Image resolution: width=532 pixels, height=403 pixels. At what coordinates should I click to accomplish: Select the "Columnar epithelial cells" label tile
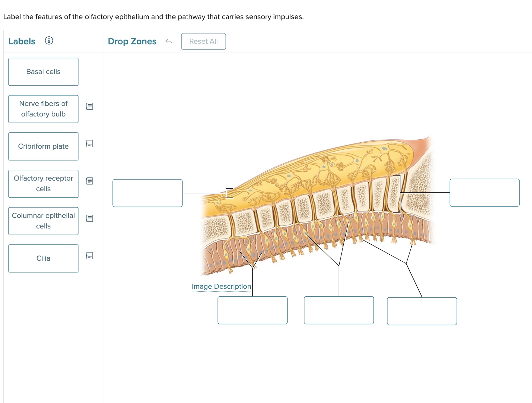click(x=43, y=220)
